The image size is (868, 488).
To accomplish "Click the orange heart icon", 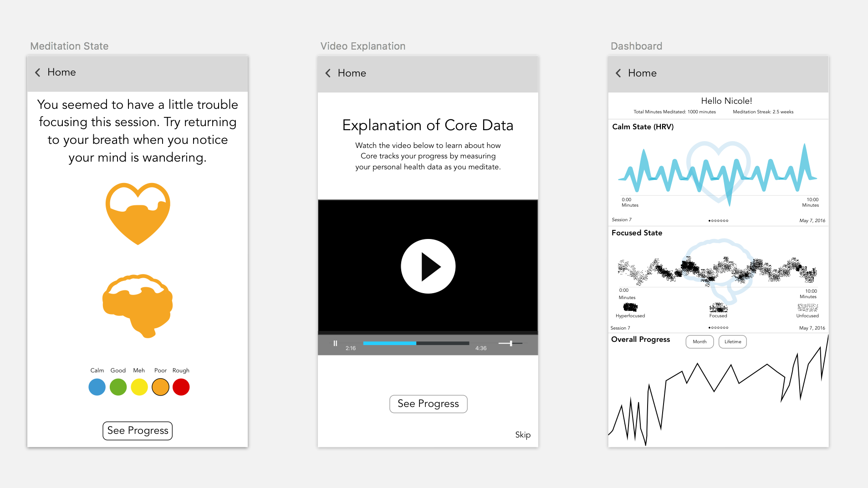I will pyautogui.click(x=138, y=213).
